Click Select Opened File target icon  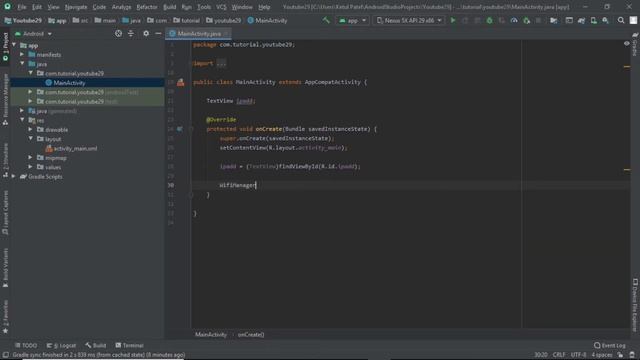coord(118,33)
